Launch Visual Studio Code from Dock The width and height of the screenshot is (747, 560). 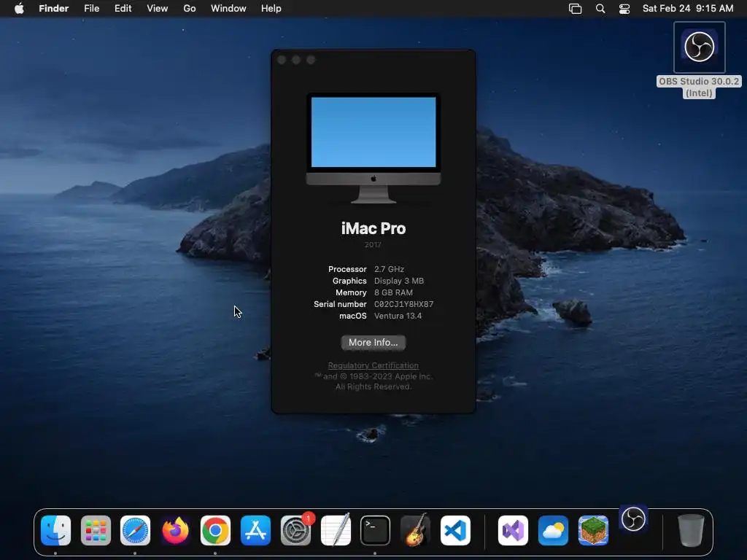click(x=455, y=530)
